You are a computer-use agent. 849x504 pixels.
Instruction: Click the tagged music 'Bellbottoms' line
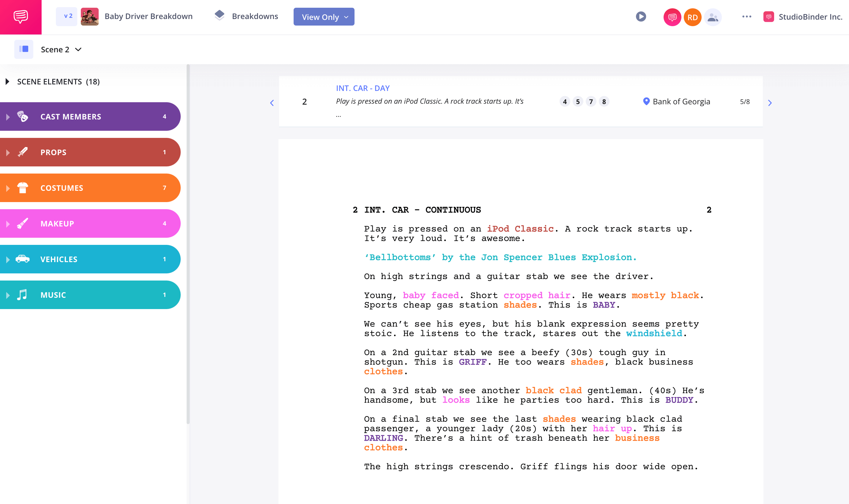(500, 257)
